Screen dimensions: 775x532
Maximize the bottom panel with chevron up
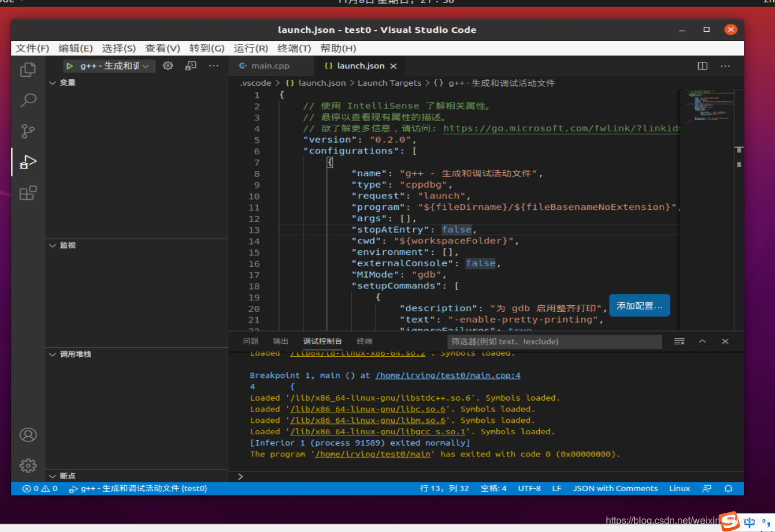(702, 341)
